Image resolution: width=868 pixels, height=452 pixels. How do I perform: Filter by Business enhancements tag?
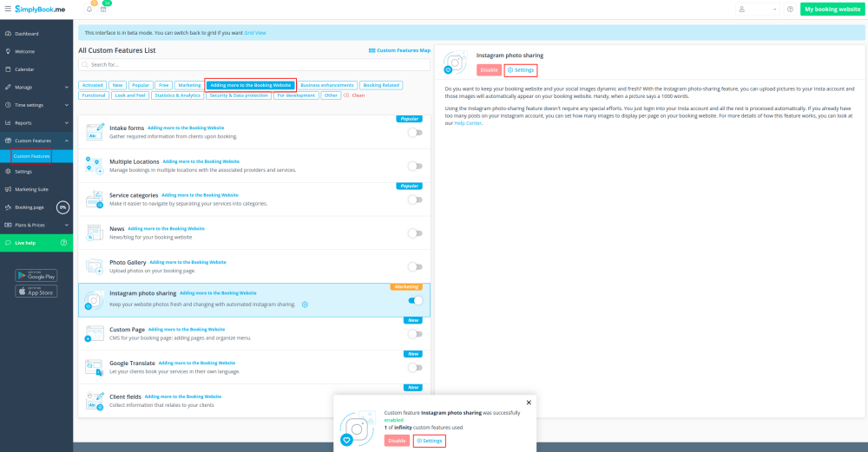tap(327, 85)
